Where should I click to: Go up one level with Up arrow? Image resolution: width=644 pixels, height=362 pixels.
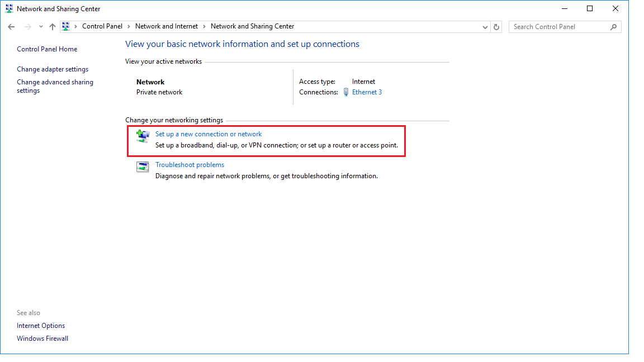click(52, 27)
